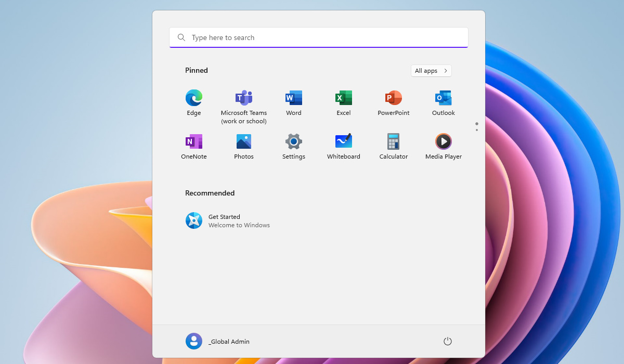Click the 'Type here to search' field
Screen dimensions: 624x364
(319, 37)
